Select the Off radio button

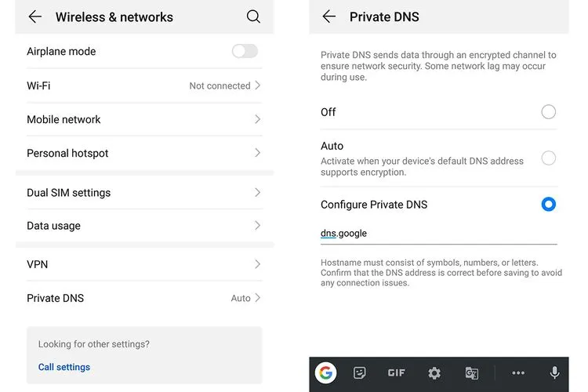tap(548, 112)
